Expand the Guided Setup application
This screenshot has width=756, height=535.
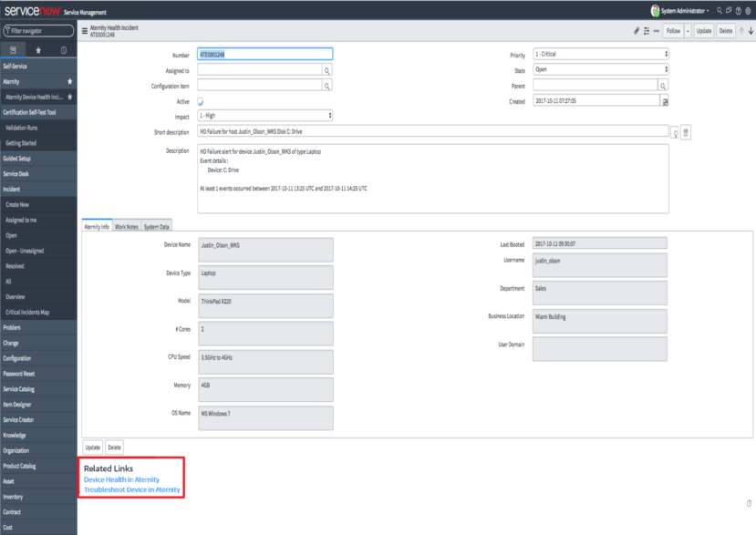[x=38, y=159]
